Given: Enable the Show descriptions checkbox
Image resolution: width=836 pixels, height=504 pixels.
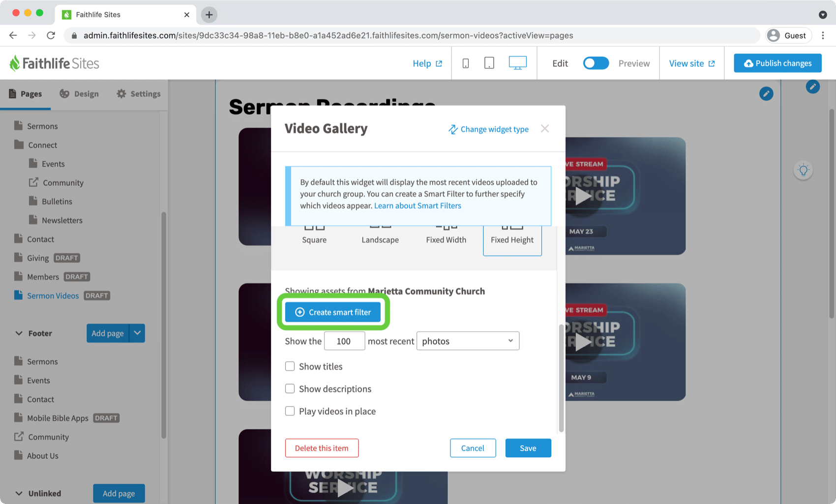Looking at the screenshot, I should point(290,388).
